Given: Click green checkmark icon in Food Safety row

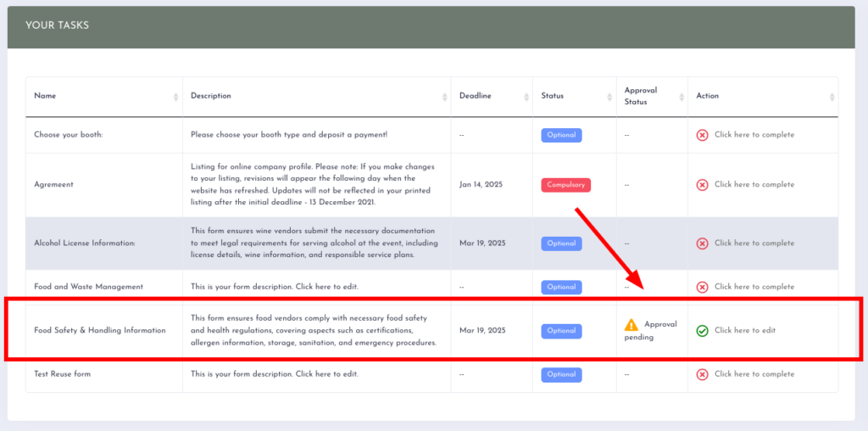Looking at the screenshot, I should coord(702,331).
